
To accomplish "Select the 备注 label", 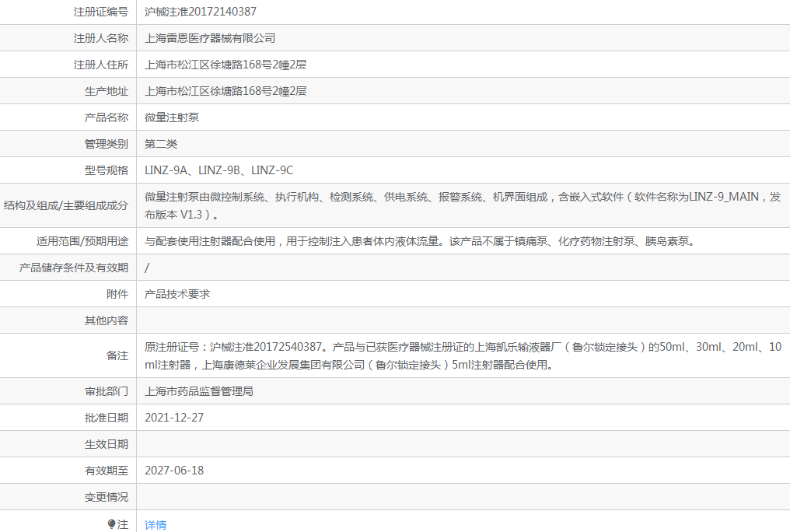I will pos(117,355).
